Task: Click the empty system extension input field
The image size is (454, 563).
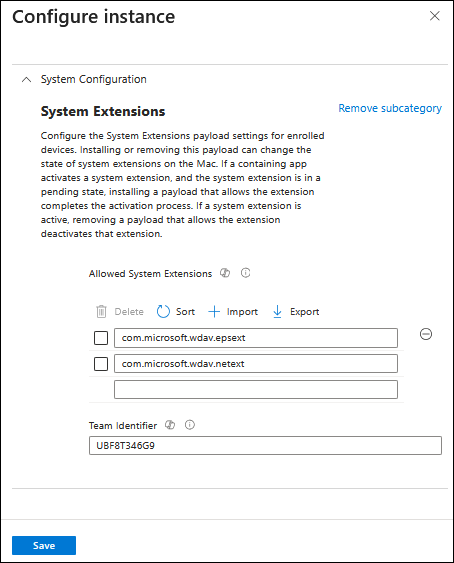Action: click(x=256, y=390)
